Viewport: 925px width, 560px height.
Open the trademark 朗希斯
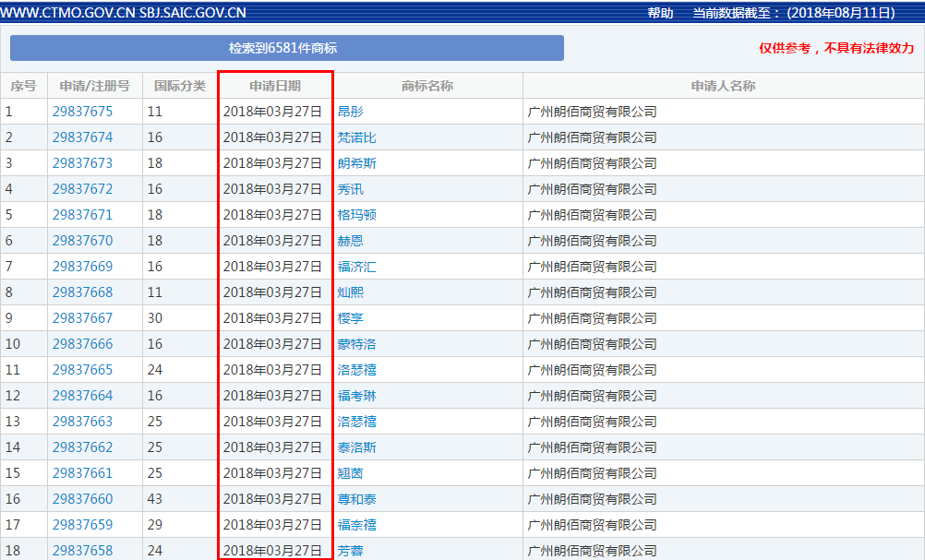click(357, 163)
